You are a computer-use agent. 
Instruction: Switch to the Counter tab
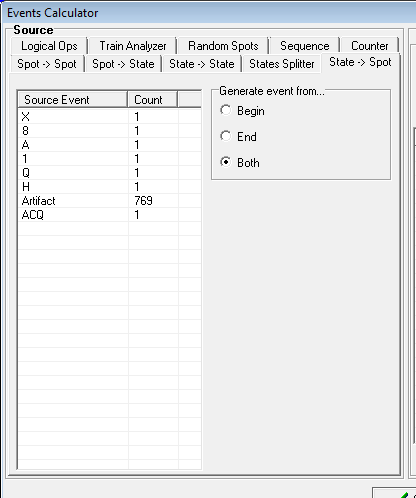tap(369, 46)
